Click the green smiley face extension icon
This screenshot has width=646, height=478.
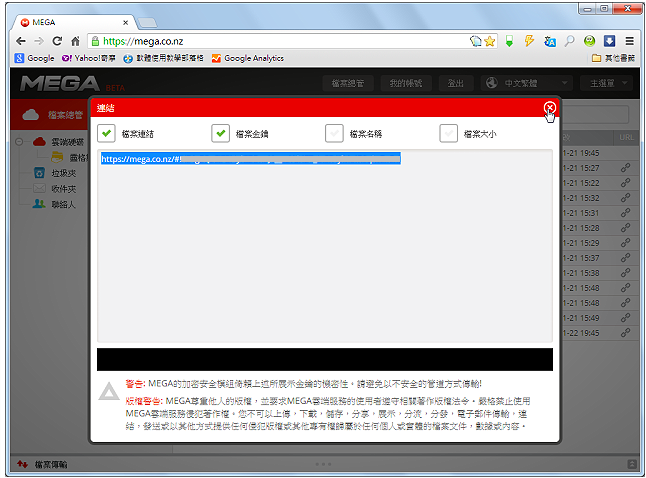coord(590,41)
